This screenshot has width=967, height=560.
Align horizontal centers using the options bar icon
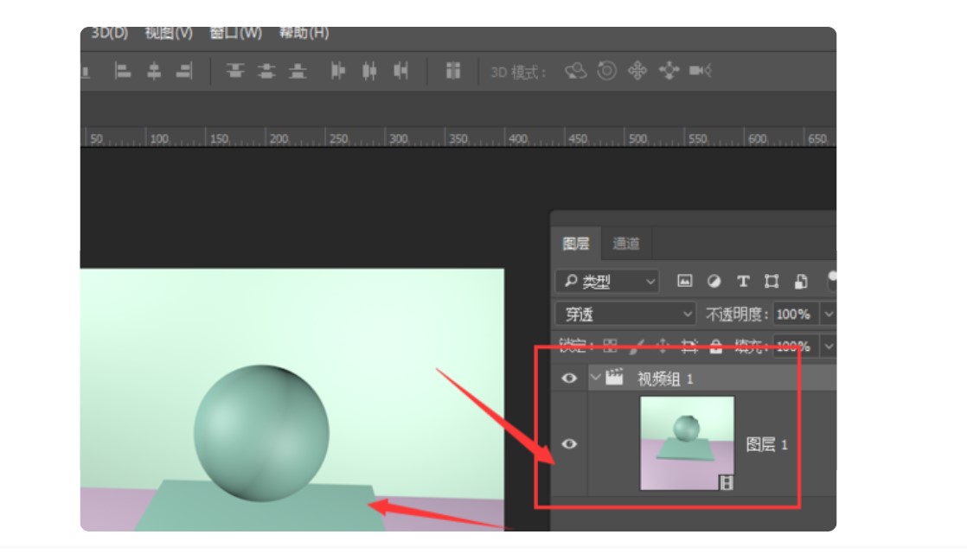pos(154,72)
